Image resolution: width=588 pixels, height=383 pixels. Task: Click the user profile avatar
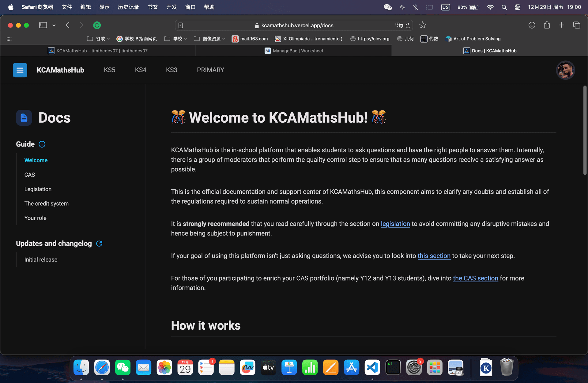565,70
